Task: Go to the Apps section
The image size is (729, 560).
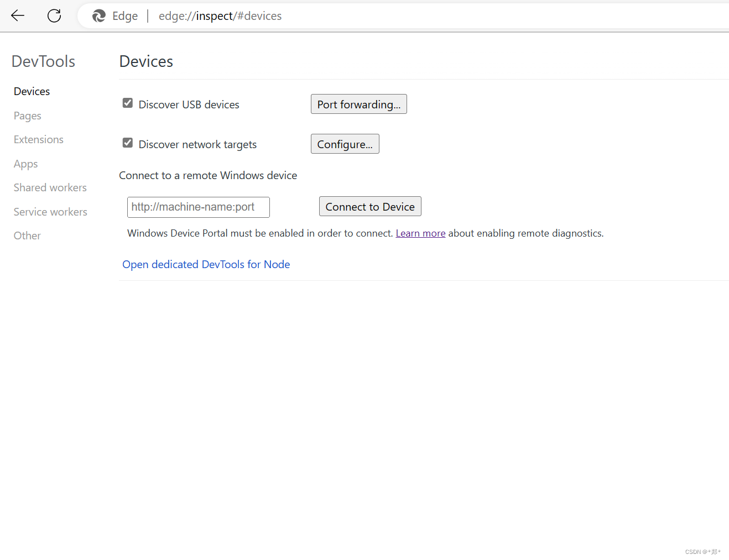Action: point(26,164)
